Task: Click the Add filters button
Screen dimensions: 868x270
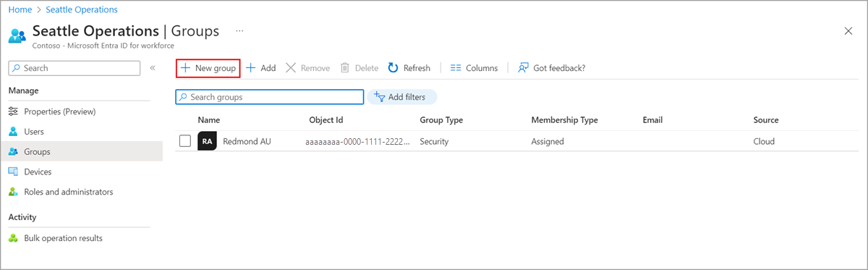Action: pyautogui.click(x=402, y=97)
